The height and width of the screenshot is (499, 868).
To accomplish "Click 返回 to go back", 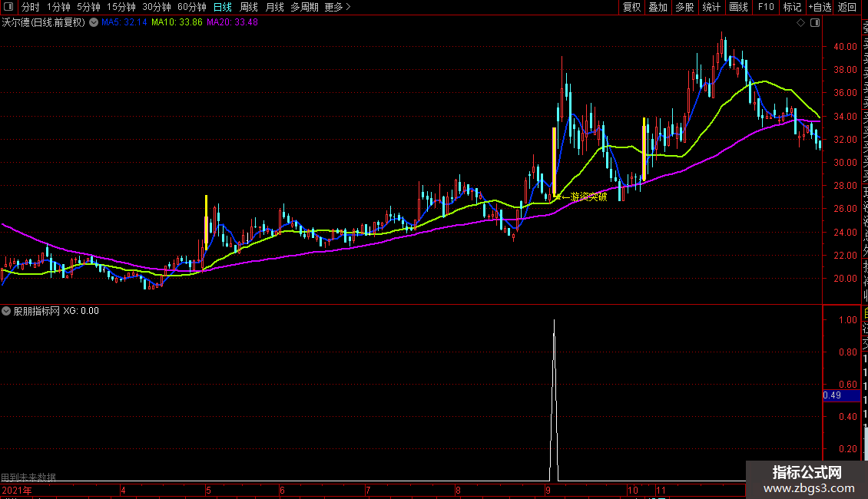I will point(847,7).
